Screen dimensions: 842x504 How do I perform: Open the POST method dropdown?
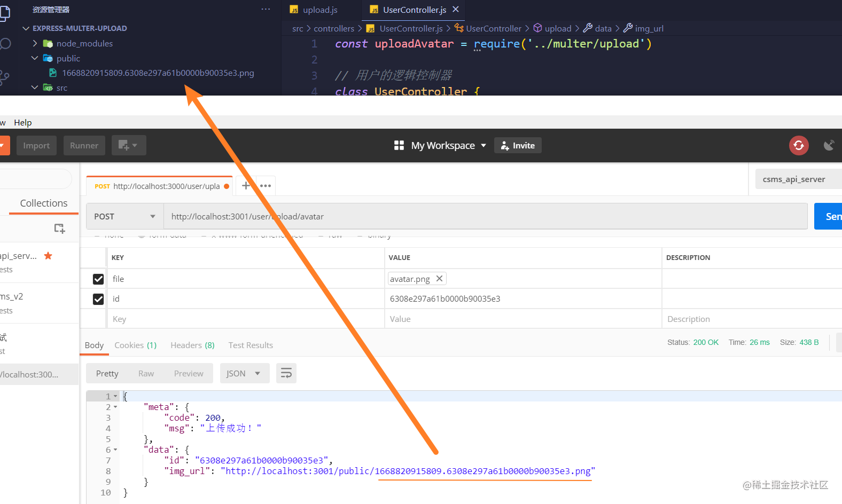[125, 216]
